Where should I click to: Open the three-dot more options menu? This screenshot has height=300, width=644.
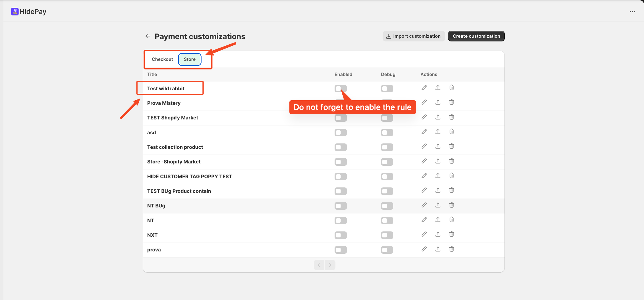pos(632,12)
